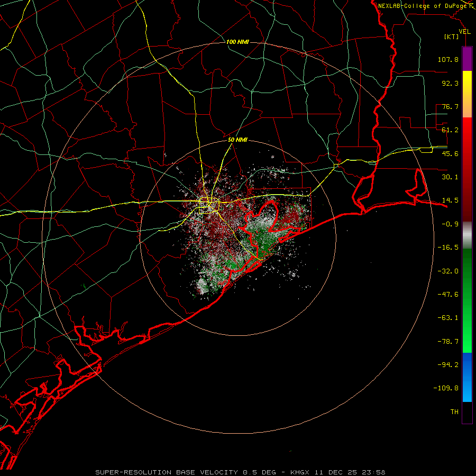Select the 45.6 velocity legend value
The height and width of the screenshot is (476, 476).
450,153
